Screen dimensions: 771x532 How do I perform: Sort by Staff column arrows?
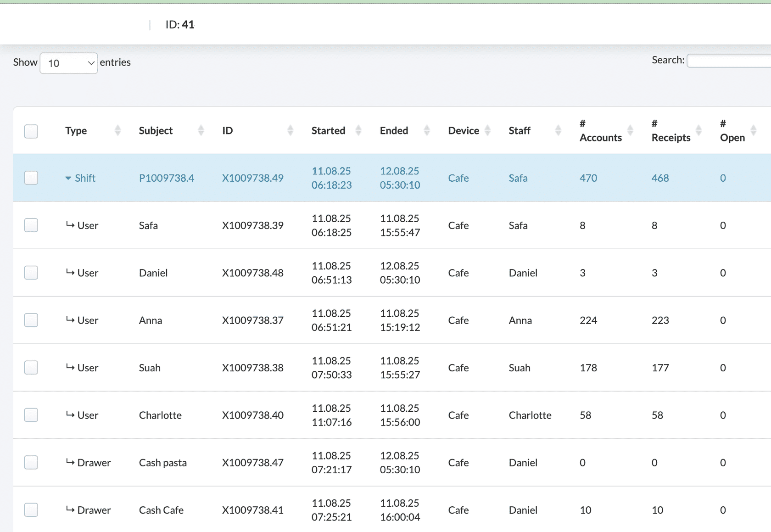(x=558, y=131)
